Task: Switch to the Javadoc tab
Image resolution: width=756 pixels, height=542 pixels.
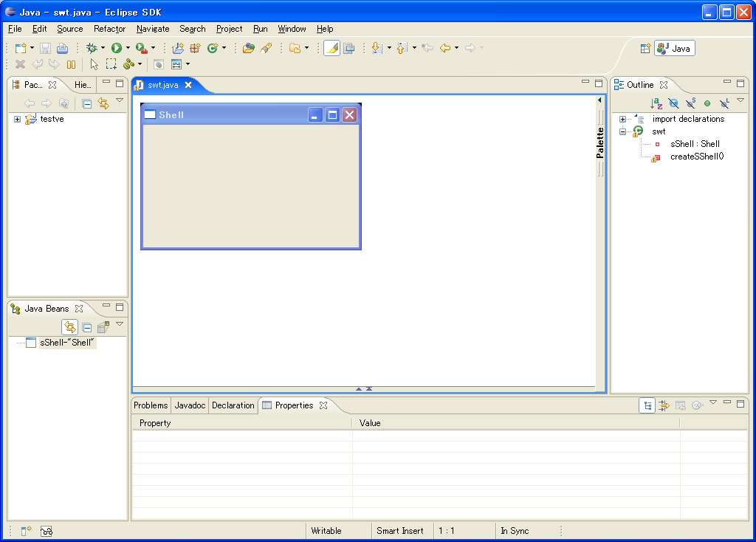Action: pos(190,405)
